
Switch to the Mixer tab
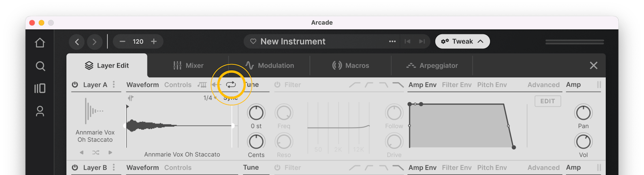[x=188, y=65]
